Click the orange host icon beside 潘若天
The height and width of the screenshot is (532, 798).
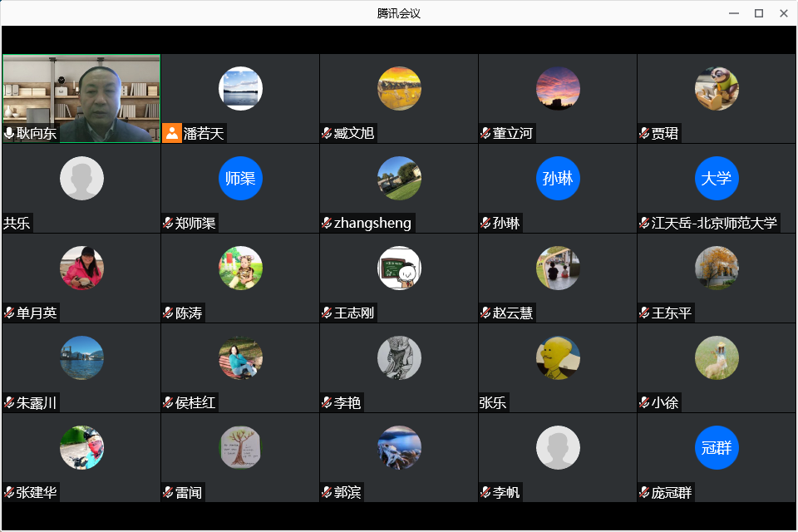tap(171, 133)
